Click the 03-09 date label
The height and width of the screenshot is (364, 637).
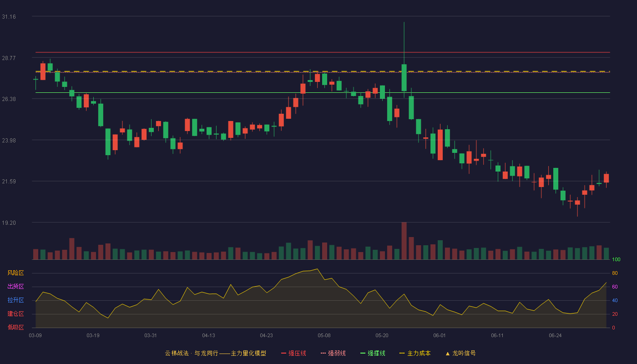[35, 335]
